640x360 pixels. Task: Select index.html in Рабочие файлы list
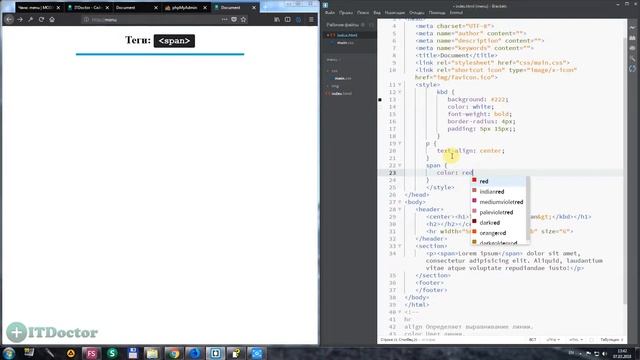coord(347,35)
